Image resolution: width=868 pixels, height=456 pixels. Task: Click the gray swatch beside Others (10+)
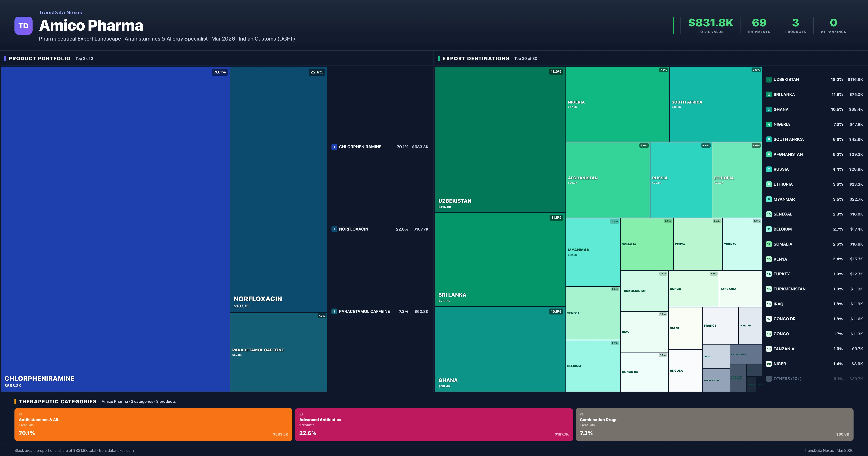769,378
